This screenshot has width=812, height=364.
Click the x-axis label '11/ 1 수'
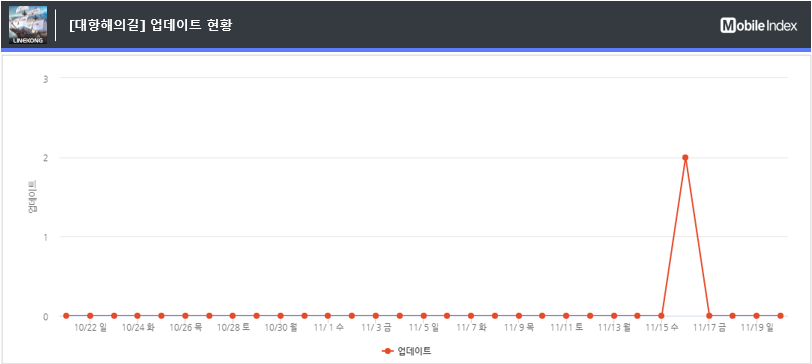(329, 328)
